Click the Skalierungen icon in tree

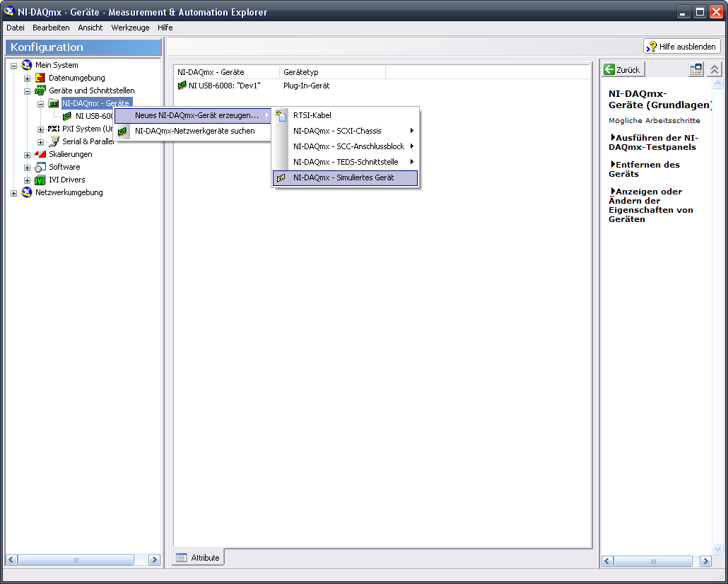tap(41, 154)
